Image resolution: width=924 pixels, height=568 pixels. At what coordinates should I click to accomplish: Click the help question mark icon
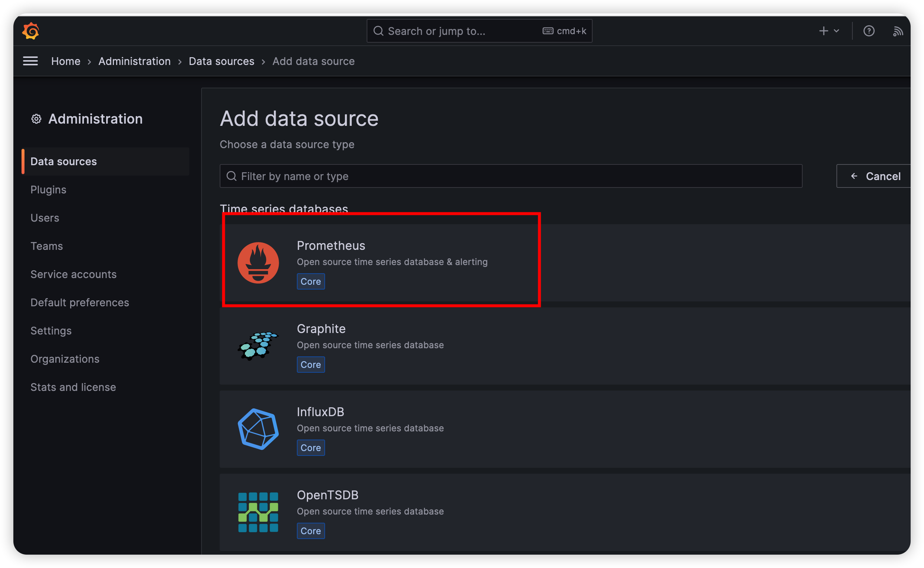pyautogui.click(x=868, y=31)
